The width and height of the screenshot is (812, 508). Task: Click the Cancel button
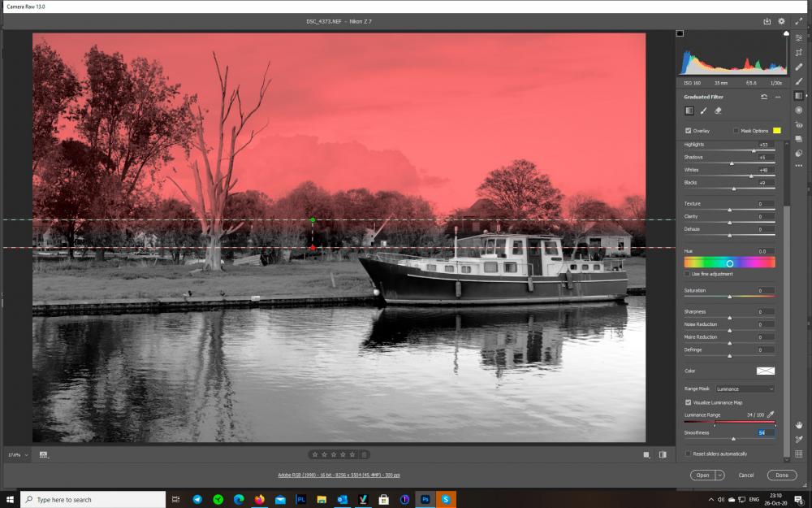(x=745, y=475)
